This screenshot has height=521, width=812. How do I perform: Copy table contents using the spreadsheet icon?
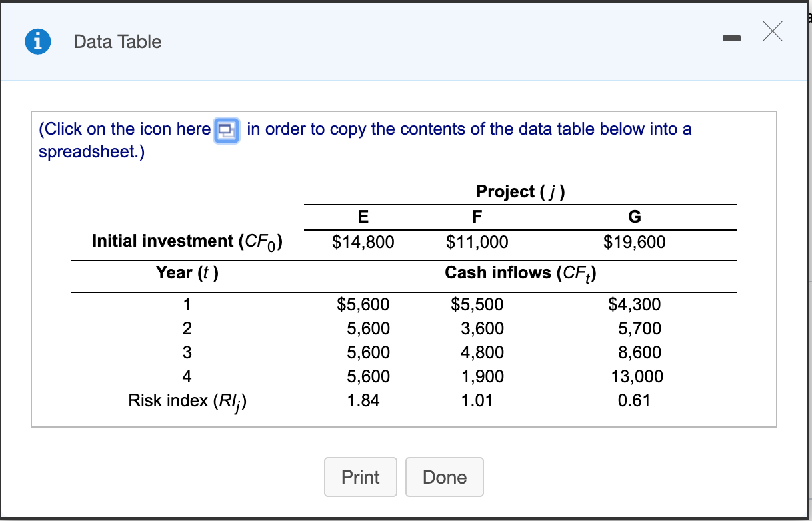click(x=228, y=129)
